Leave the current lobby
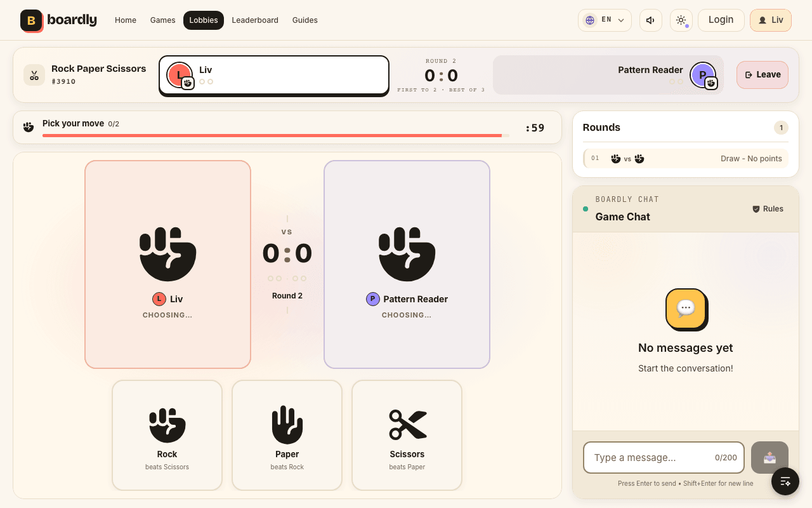 pyautogui.click(x=762, y=75)
